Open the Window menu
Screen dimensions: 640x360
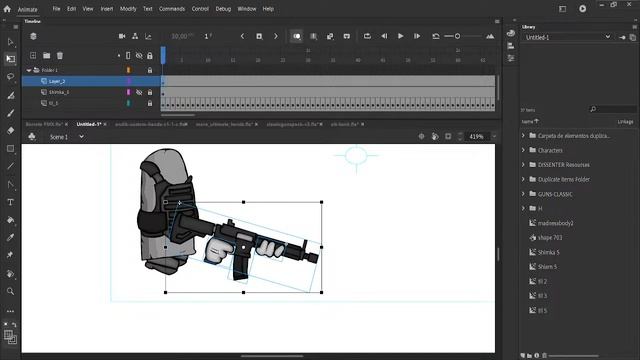tap(247, 9)
